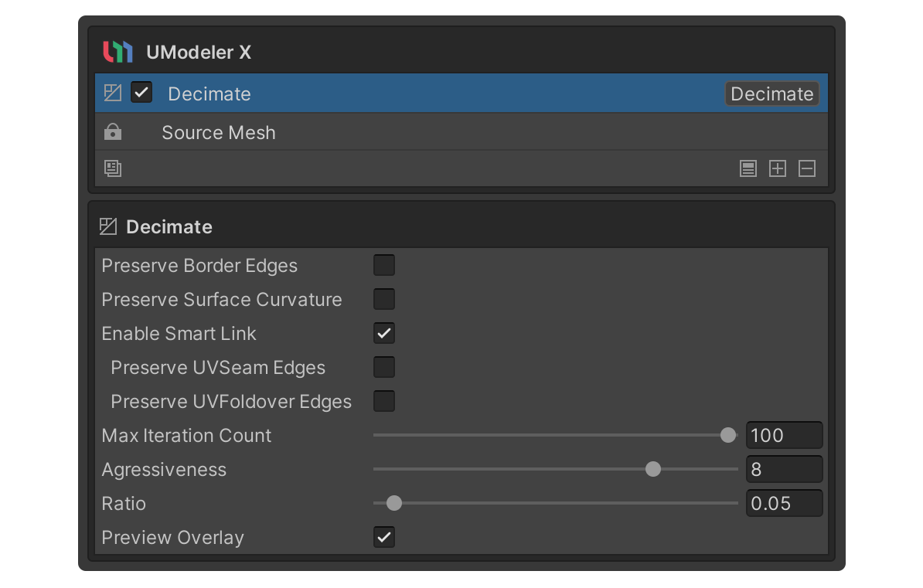Click the Preserve UVFoldover Edges label

(231, 402)
